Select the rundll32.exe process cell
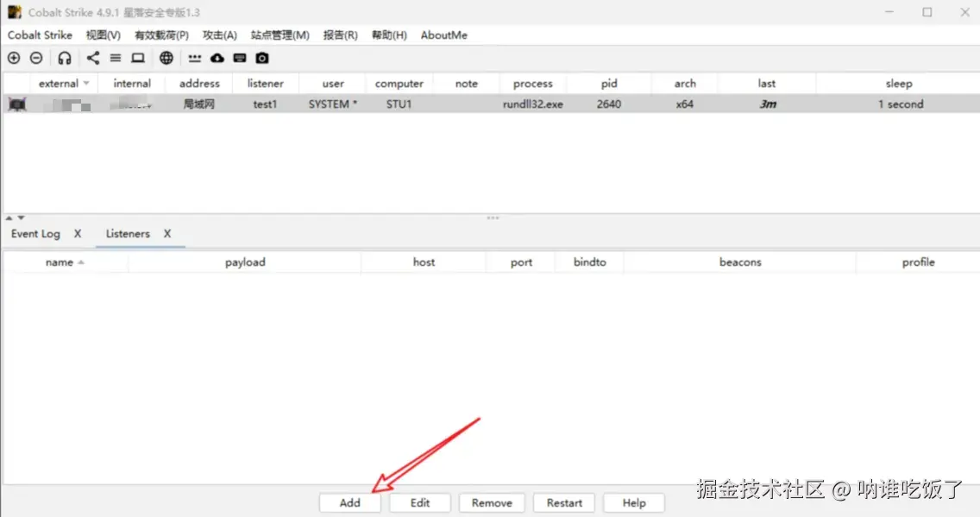The width and height of the screenshot is (980, 517). tap(533, 104)
